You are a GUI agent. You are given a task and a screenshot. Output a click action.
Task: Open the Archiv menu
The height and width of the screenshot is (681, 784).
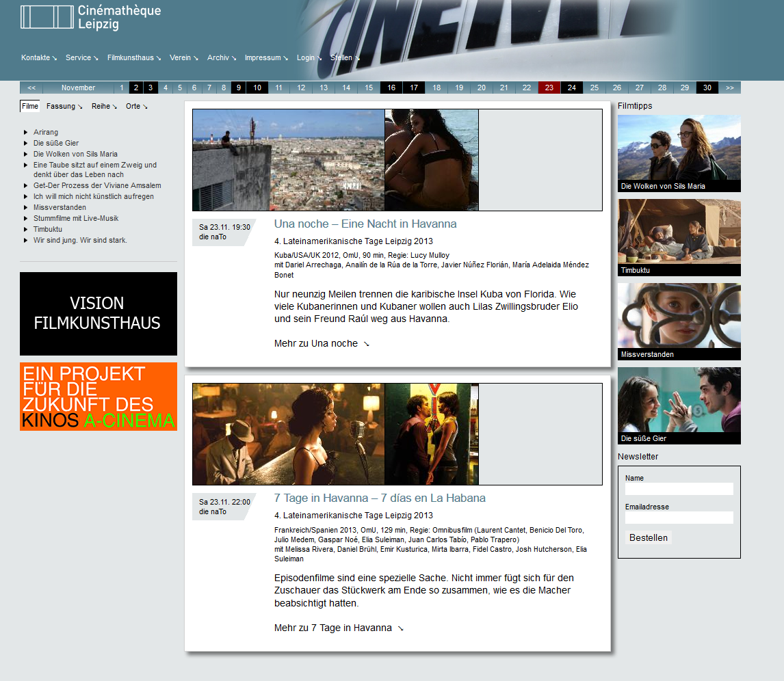coord(222,58)
